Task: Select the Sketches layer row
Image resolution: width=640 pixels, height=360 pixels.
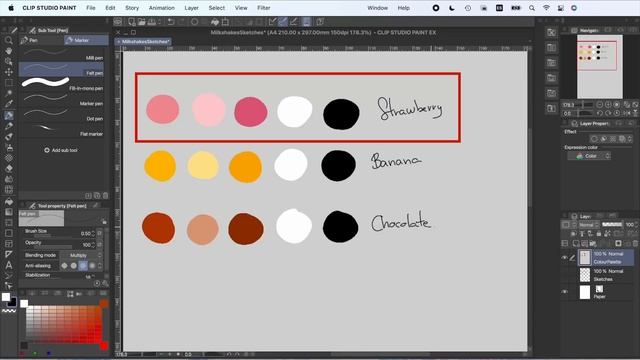Action: [x=606, y=275]
